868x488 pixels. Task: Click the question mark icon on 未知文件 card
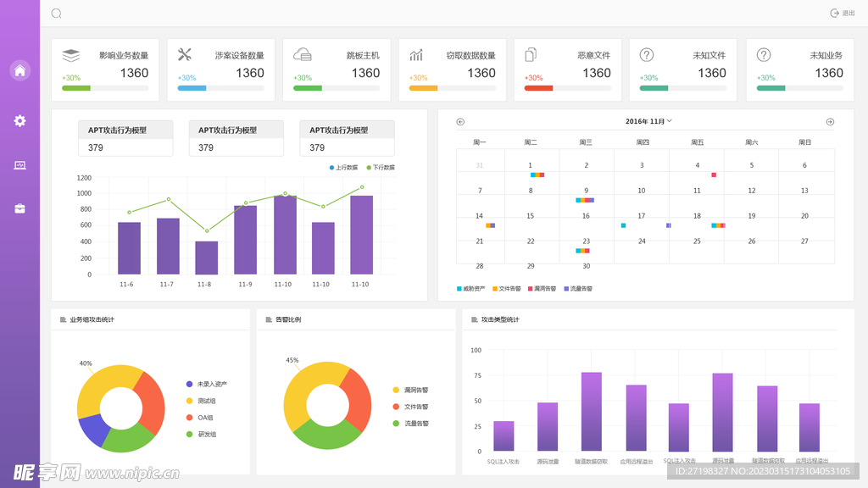647,55
